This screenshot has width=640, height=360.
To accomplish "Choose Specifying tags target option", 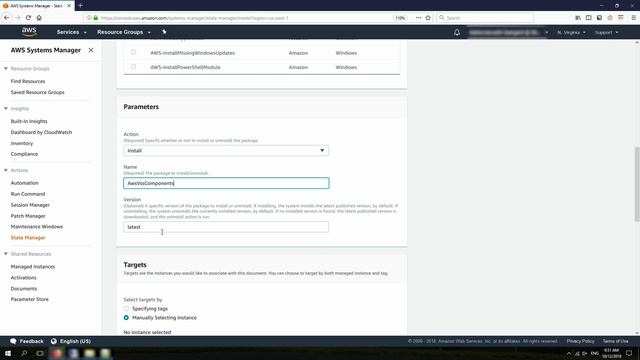I will [126, 309].
